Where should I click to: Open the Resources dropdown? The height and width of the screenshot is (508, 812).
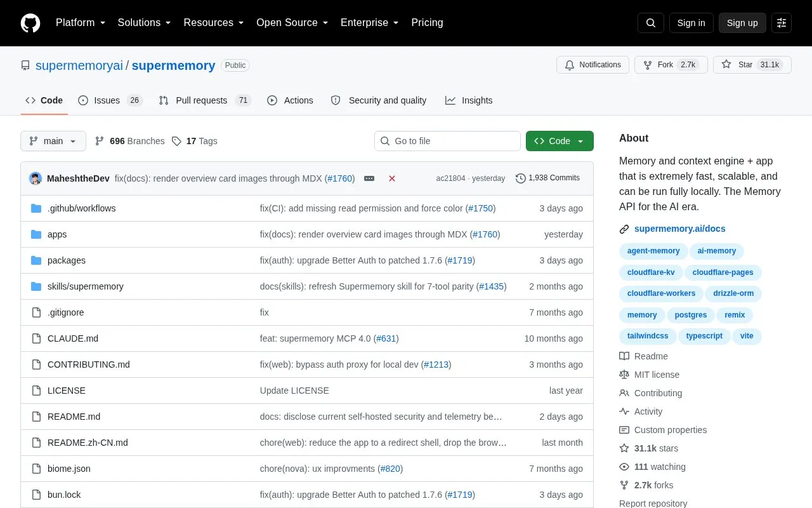tap(214, 23)
